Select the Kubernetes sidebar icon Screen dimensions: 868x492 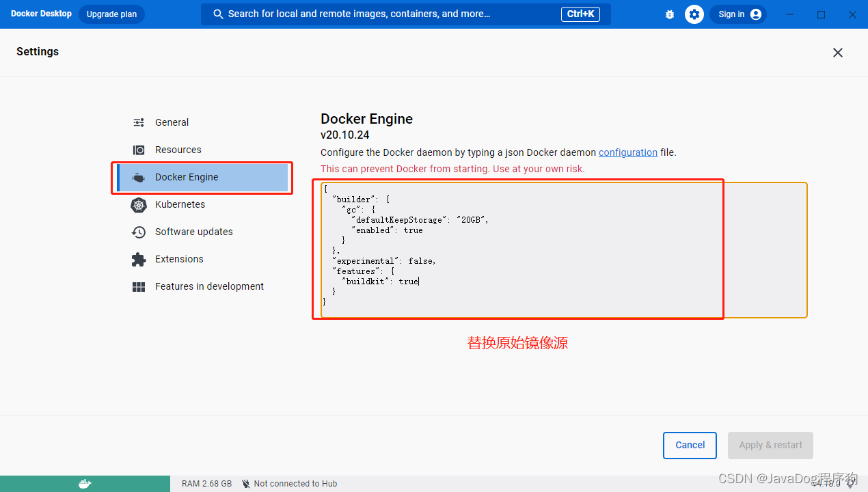(x=139, y=204)
